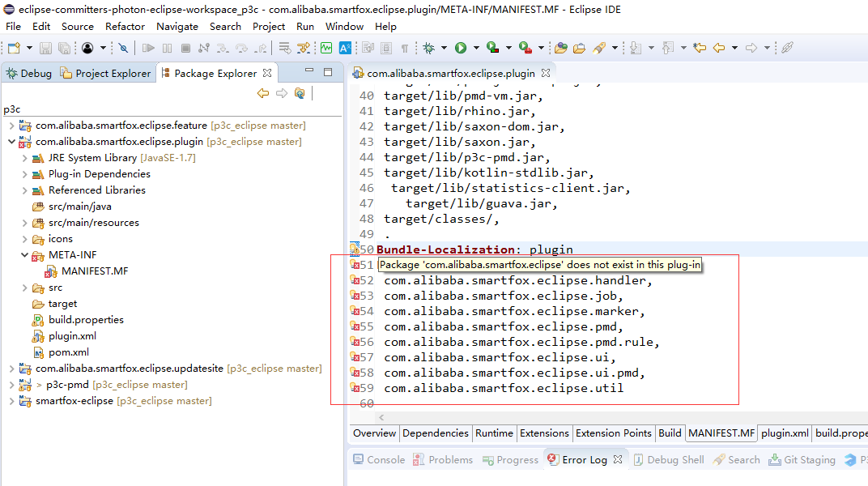Image resolution: width=868 pixels, height=486 pixels.
Task: Click the Use Step Filters icon
Action: [304, 48]
